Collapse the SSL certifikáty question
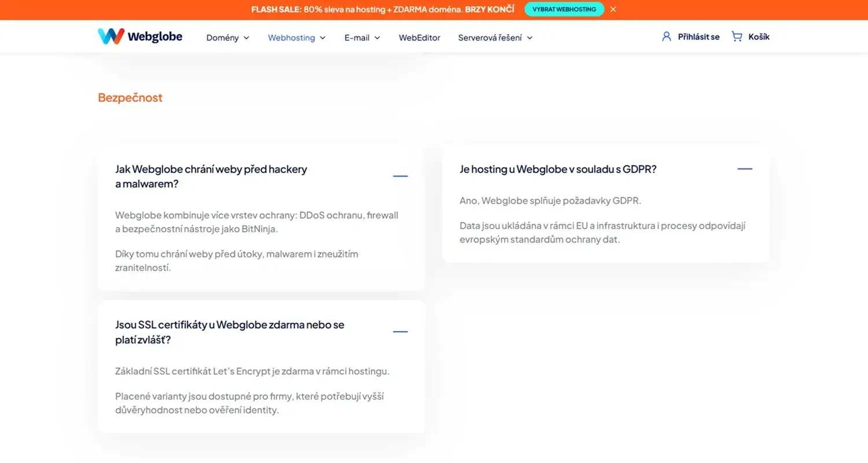The width and height of the screenshot is (868, 463). 400,332
